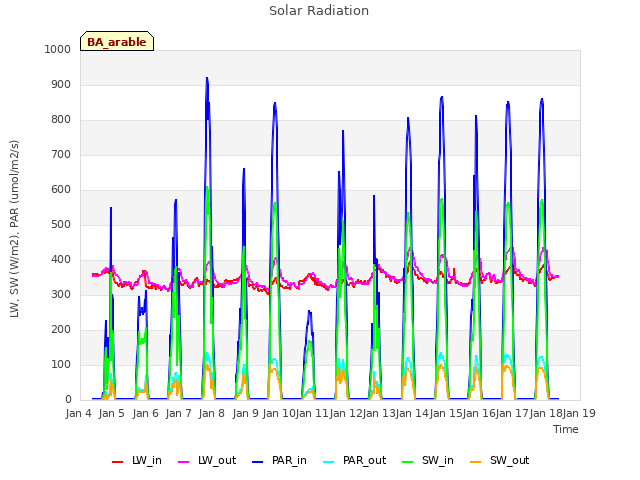Click the Jan 11 x-axis tick label
Viewport: 640px width, 480px height.
[x=312, y=413]
